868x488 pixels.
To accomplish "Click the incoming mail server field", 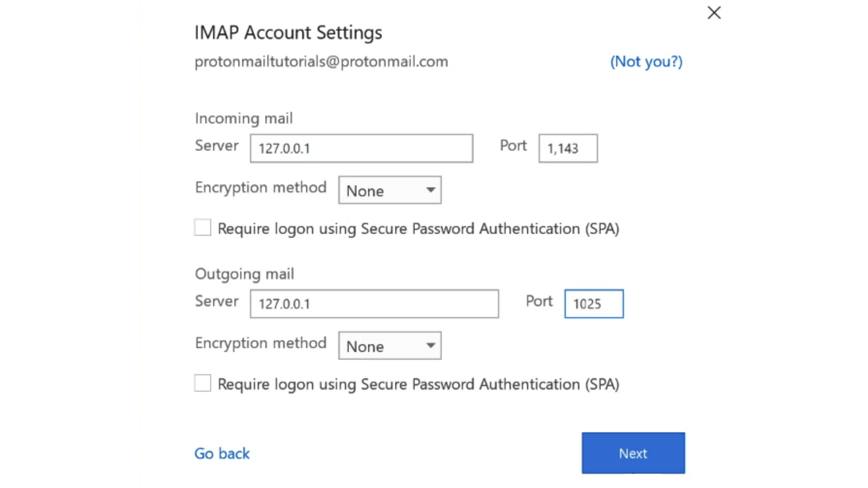I will (x=361, y=149).
